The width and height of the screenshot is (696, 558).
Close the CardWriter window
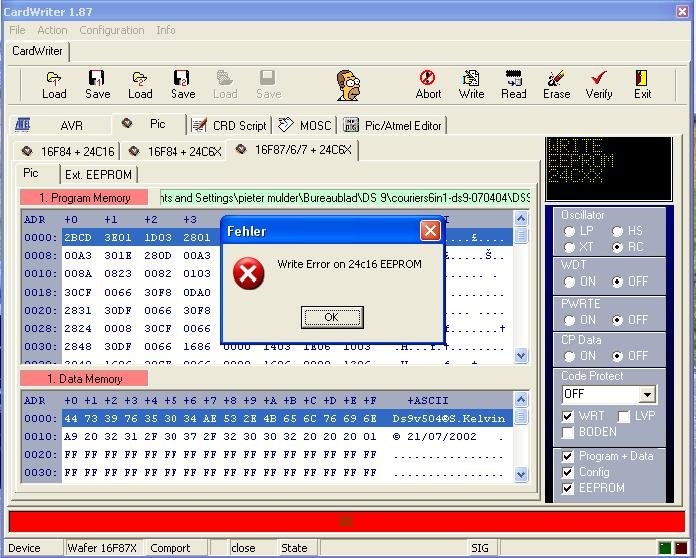coord(682,11)
